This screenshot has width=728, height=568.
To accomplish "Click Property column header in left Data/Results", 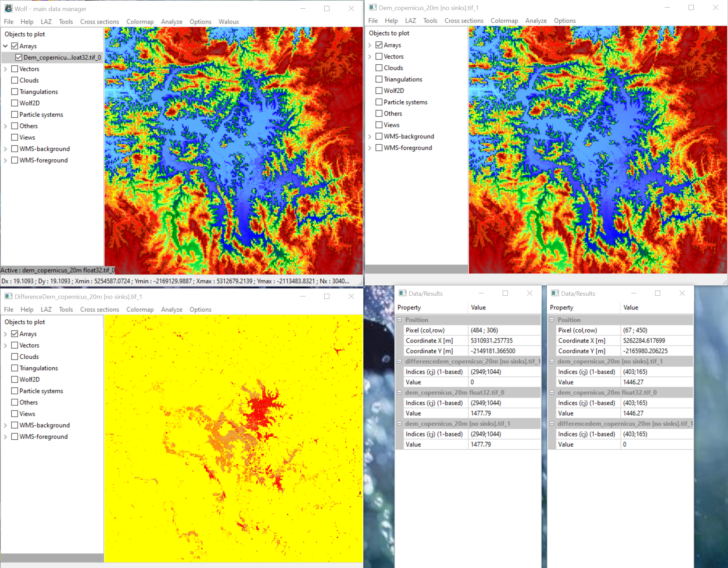I will tap(409, 307).
